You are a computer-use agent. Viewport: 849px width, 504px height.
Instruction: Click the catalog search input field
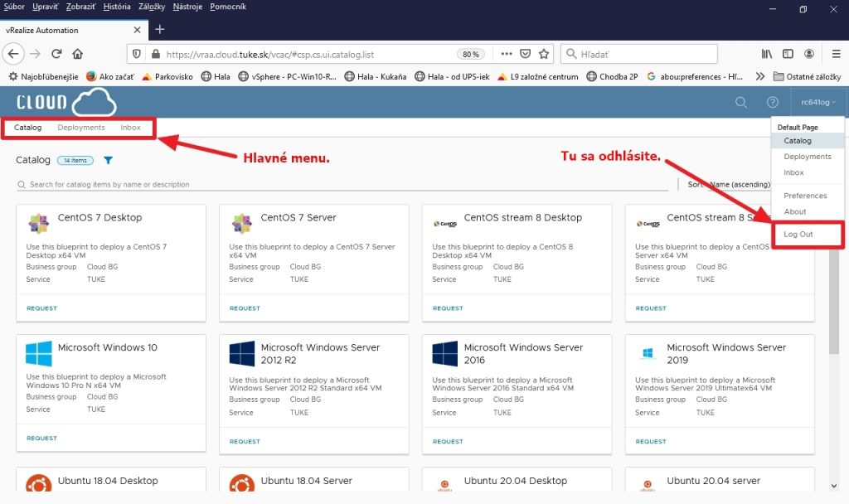click(342, 185)
